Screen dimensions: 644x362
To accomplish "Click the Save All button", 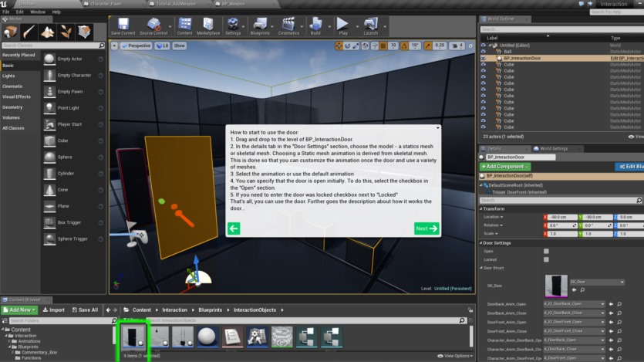I will pos(85,310).
